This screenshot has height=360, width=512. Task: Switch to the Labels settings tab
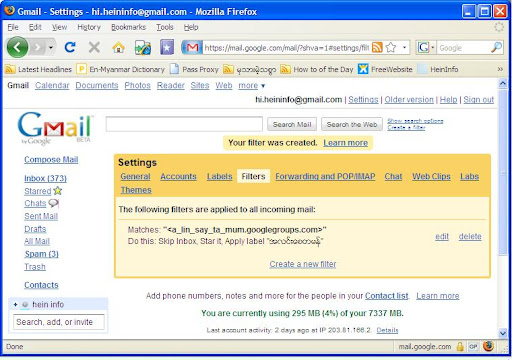pyautogui.click(x=219, y=176)
